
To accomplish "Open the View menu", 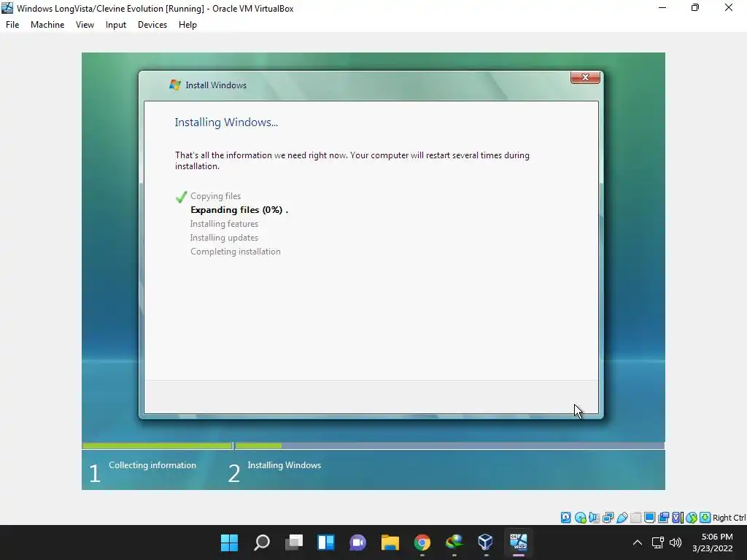I will coord(85,25).
